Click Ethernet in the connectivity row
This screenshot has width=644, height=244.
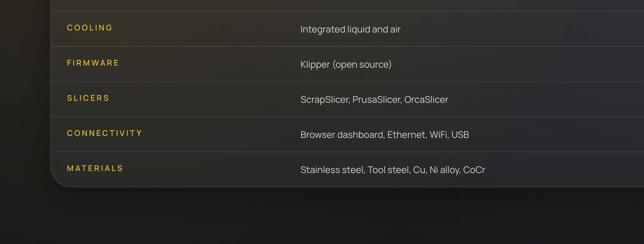(x=406, y=135)
